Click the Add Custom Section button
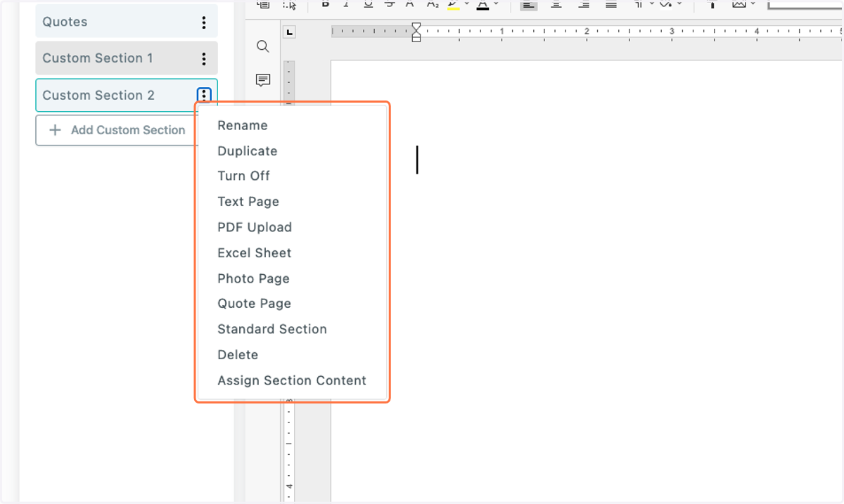The image size is (844, 504). pos(117,130)
